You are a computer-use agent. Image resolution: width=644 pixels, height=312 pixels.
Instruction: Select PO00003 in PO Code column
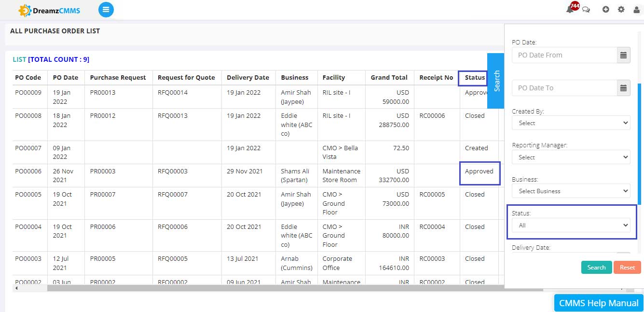[28, 258]
